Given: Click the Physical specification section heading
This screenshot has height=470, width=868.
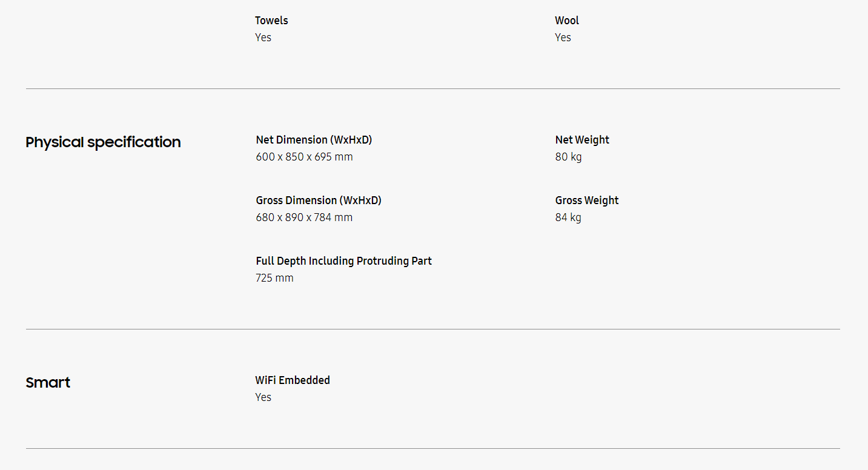Looking at the screenshot, I should click(x=103, y=142).
